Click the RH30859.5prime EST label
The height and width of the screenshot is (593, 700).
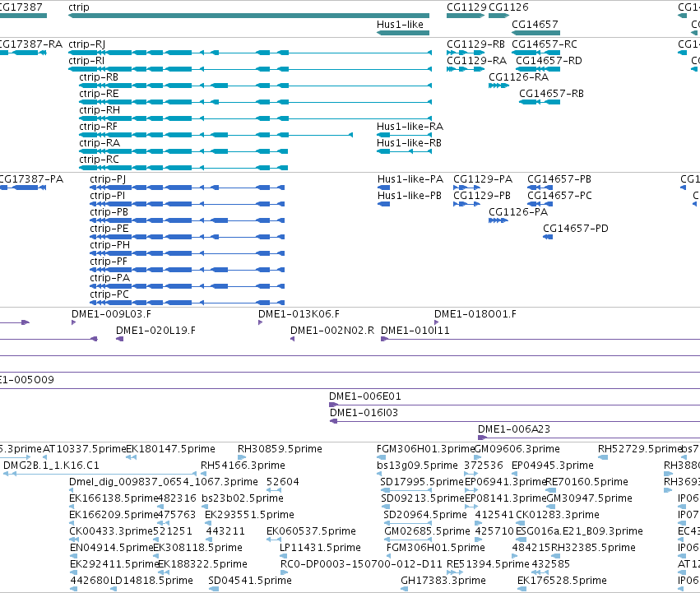click(x=280, y=449)
